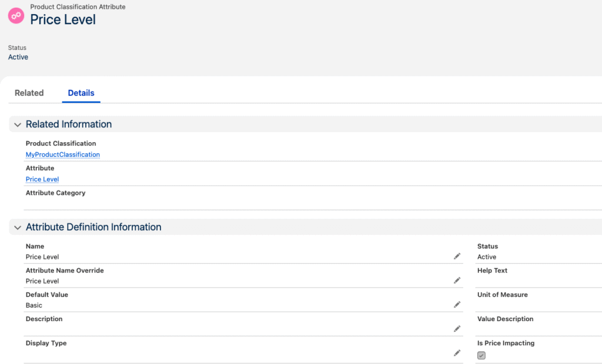Select the Details tab
The width and height of the screenshot is (602, 364).
(81, 93)
